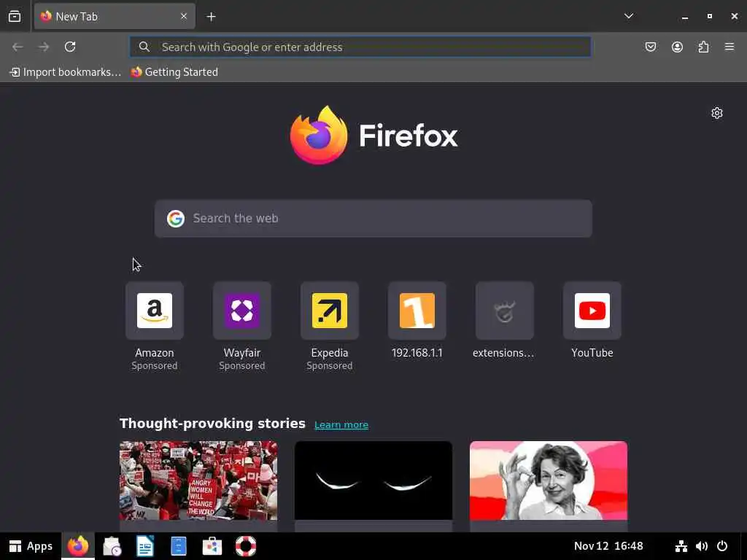The image size is (747, 560).
Task: Close the New Tab tab
Action: (184, 16)
